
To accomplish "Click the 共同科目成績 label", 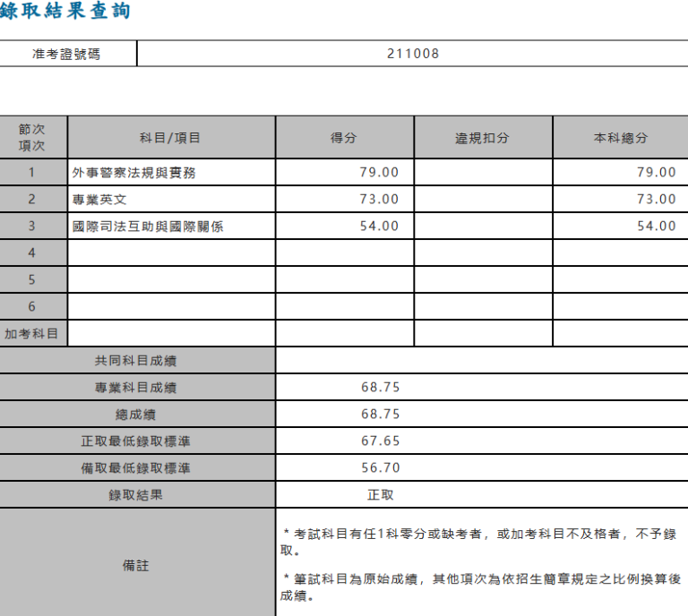I will [135, 361].
